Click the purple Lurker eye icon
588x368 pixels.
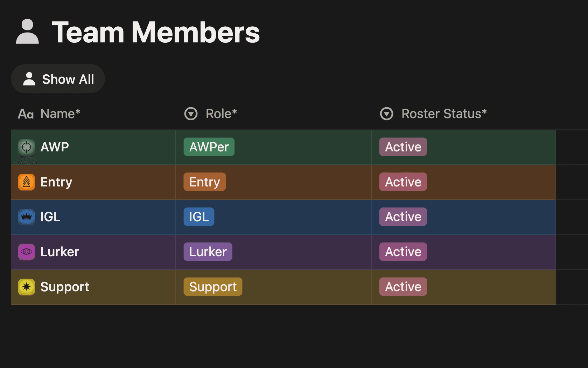pyautogui.click(x=26, y=252)
